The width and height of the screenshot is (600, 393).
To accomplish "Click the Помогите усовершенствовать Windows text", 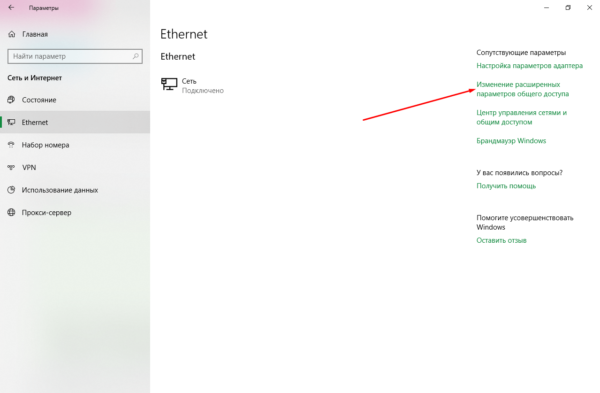I will [525, 223].
